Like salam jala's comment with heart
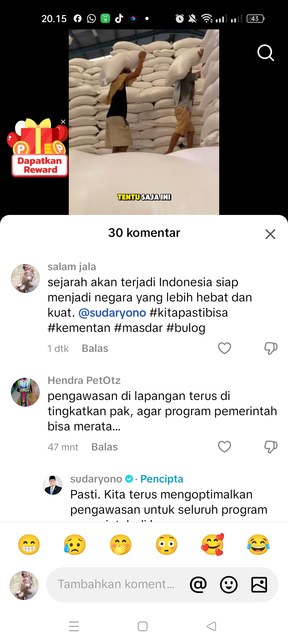Screen dimensions: 288x644 225,348
